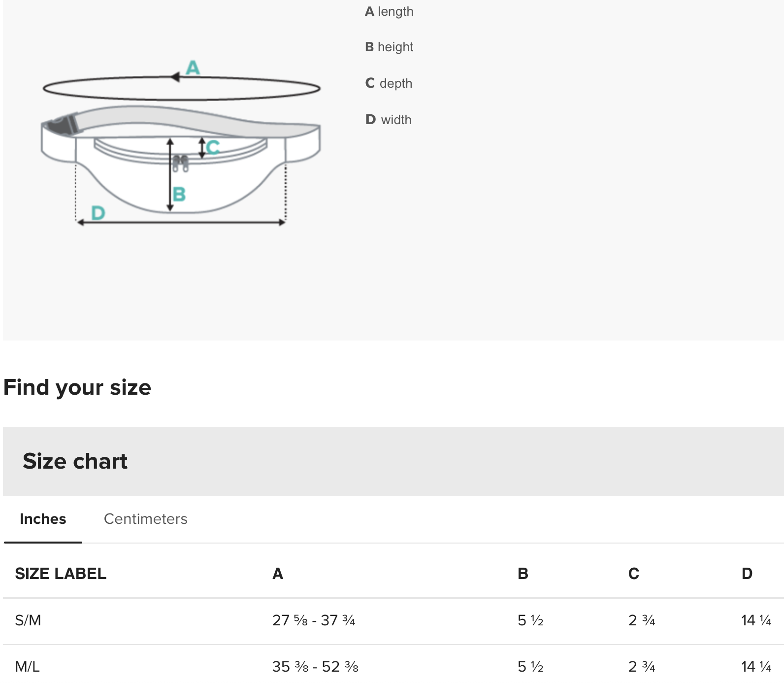Click the 'Size chart' section header

tap(75, 461)
